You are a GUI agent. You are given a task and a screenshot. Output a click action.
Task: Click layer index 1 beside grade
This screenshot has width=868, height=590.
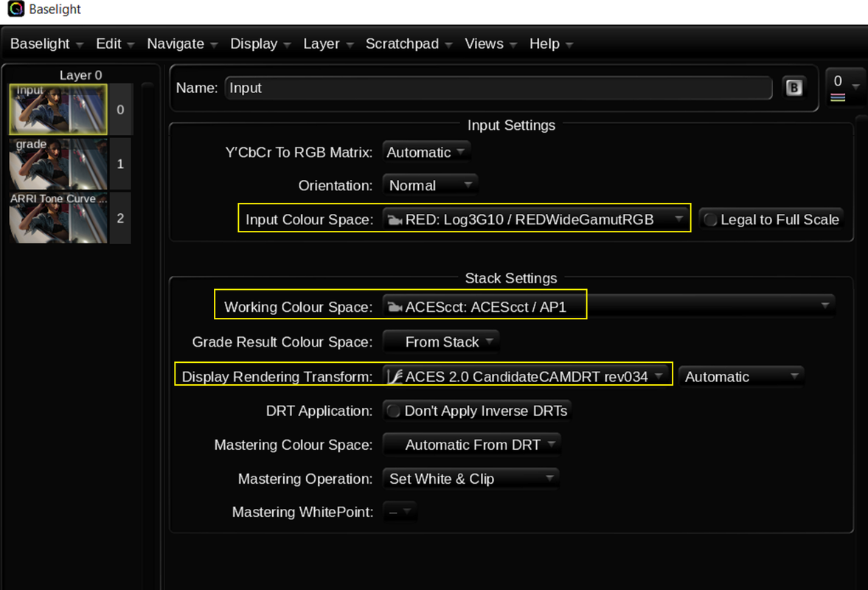coord(120,164)
